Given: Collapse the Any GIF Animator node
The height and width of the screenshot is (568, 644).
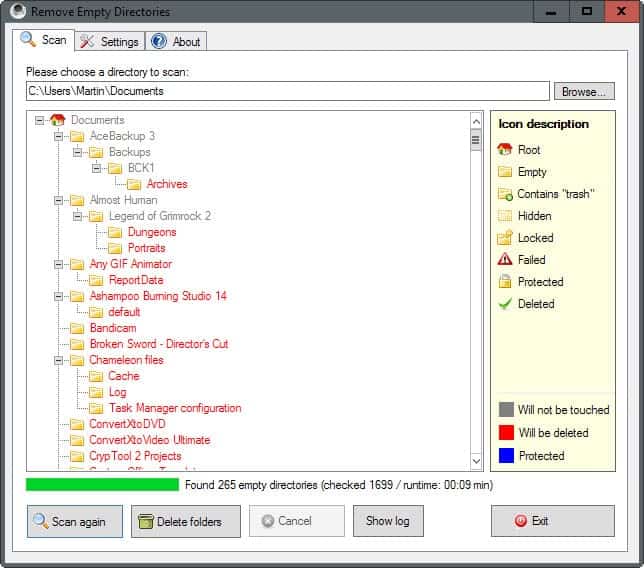Looking at the screenshot, I should point(59,264).
